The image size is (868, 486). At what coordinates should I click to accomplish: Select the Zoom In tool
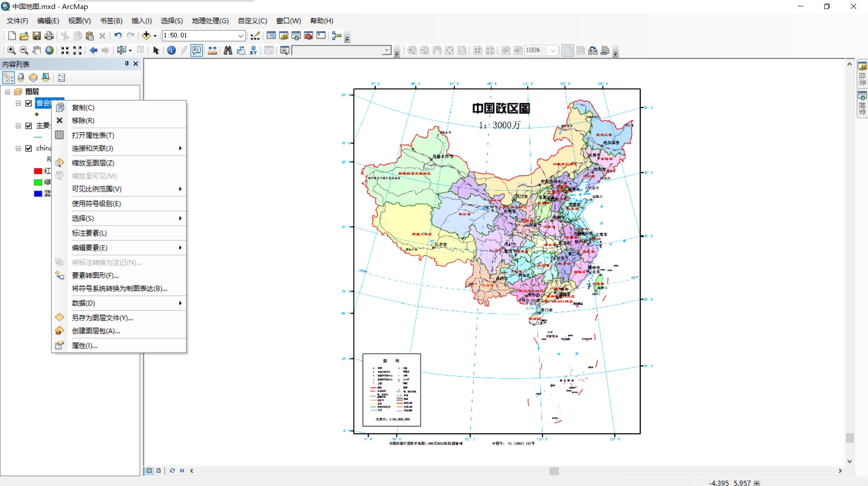coord(11,51)
